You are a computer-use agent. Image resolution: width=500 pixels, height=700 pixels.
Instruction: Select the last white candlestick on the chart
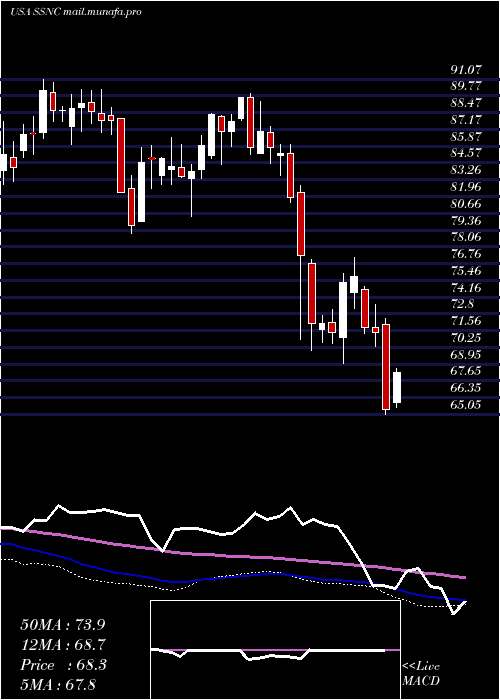397,388
